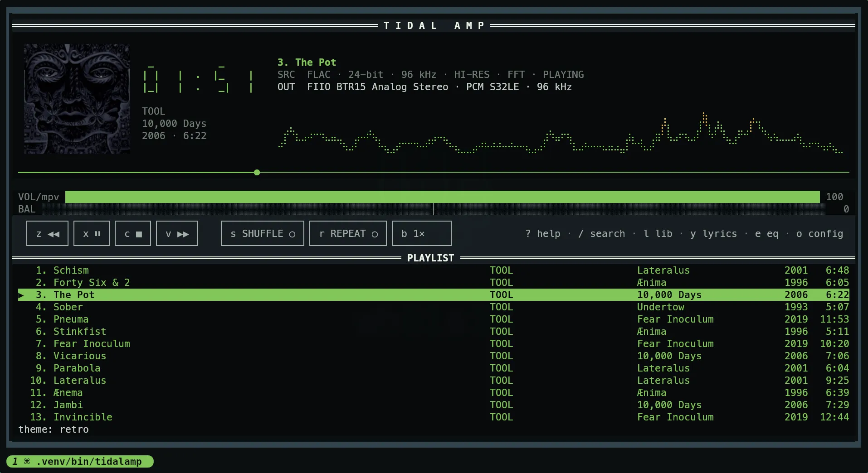Click the volume value 100
Image resolution: width=868 pixels, height=473 pixels.
click(834, 197)
